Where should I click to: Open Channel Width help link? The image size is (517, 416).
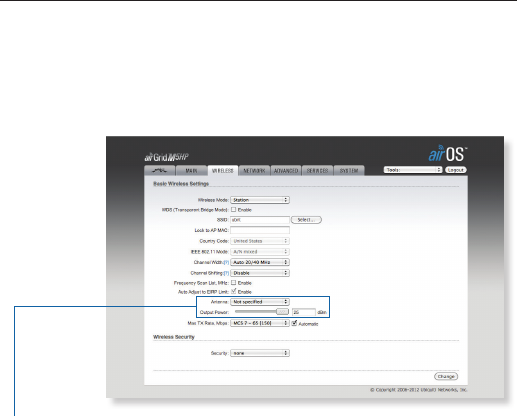(x=226, y=263)
